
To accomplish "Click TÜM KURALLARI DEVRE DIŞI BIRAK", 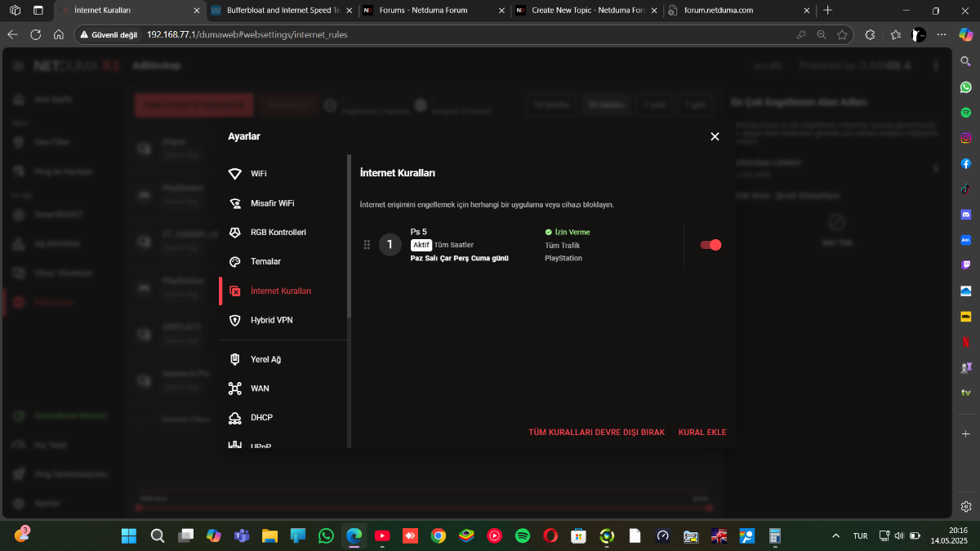I will coord(597,433).
